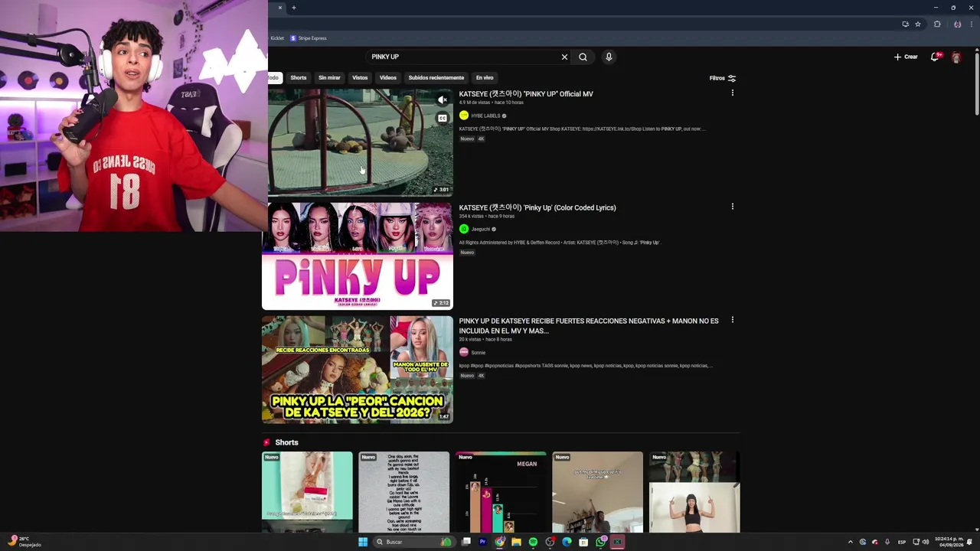Open the MEGAN chart Short
Screen dimensions: 980x551
(x=501, y=492)
